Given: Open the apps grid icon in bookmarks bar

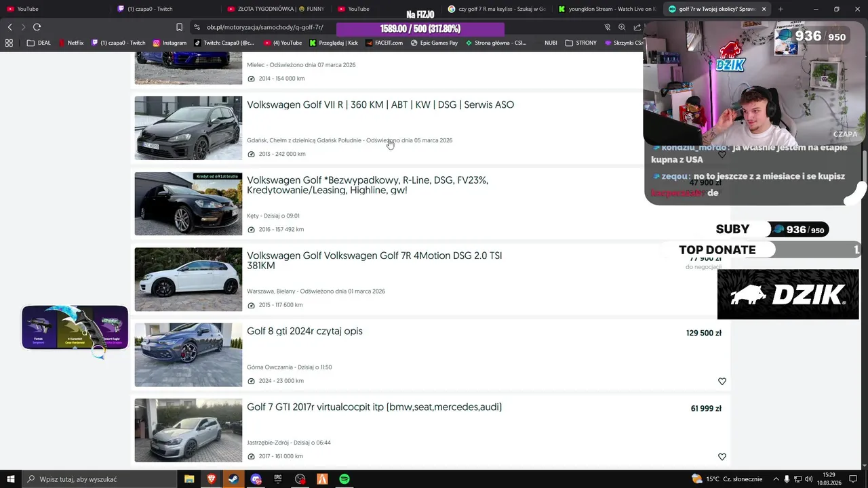Looking at the screenshot, I should click(x=9, y=43).
